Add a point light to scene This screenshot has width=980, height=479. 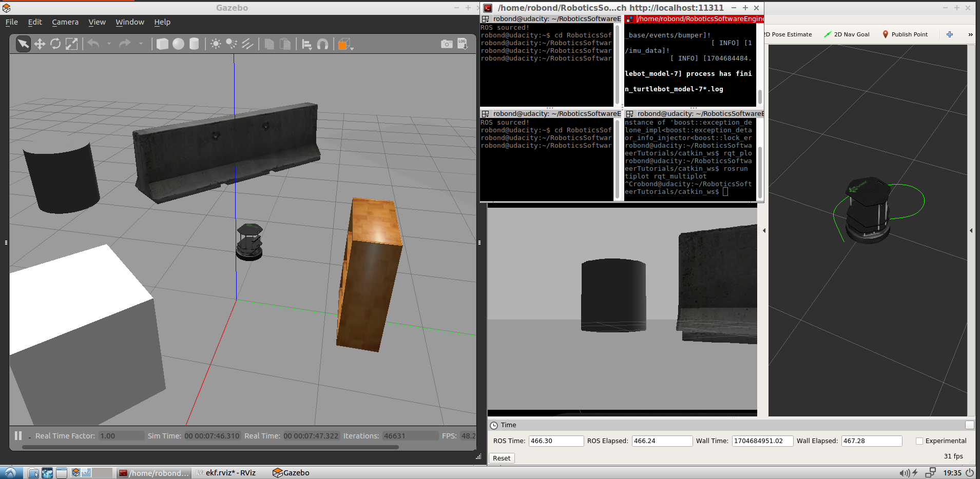[x=216, y=44]
